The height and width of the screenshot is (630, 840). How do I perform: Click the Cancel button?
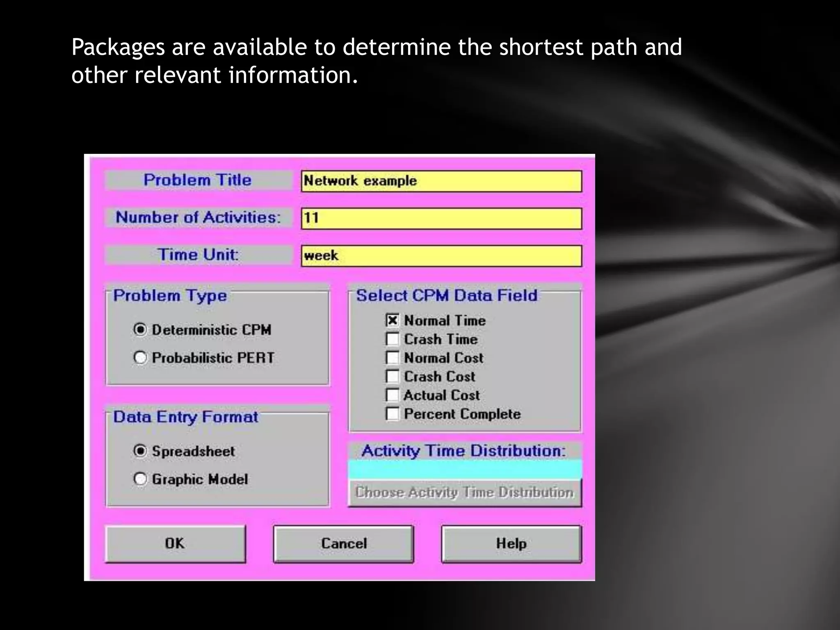pos(344,543)
